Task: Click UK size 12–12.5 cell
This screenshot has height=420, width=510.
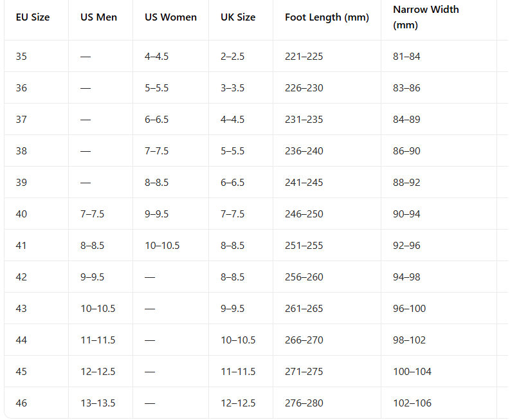Action: click(238, 403)
